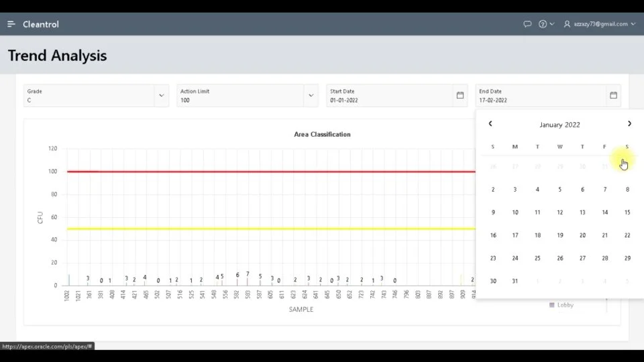
Task: Click the red action limit line
Action: tap(268, 172)
